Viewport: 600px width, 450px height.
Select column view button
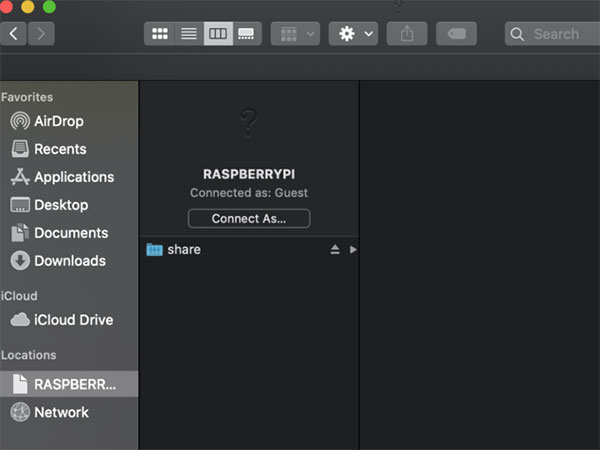point(217,34)
